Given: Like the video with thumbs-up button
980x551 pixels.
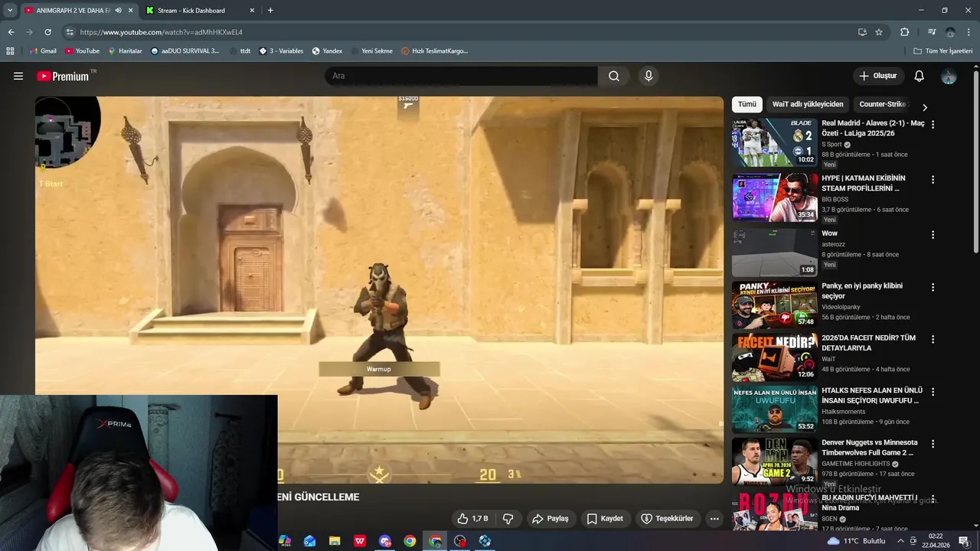Looking at the screenshot, I should (472, 519).
